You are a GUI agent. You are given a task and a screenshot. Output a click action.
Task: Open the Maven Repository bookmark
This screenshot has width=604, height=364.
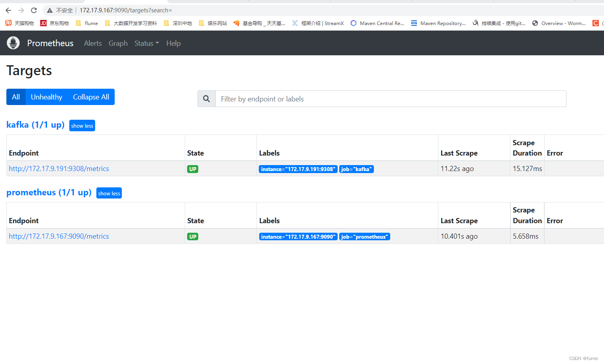coord(438,23)
